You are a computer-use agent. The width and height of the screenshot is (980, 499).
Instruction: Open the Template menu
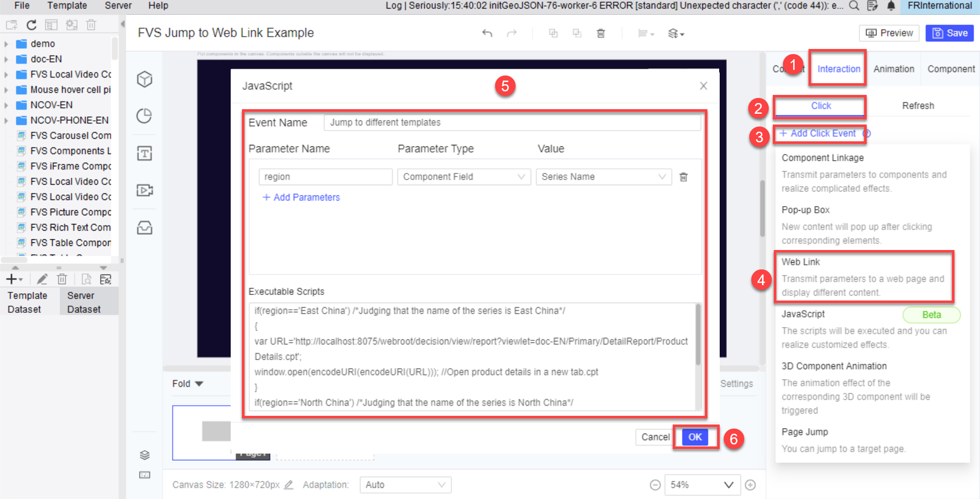(67, 6)
